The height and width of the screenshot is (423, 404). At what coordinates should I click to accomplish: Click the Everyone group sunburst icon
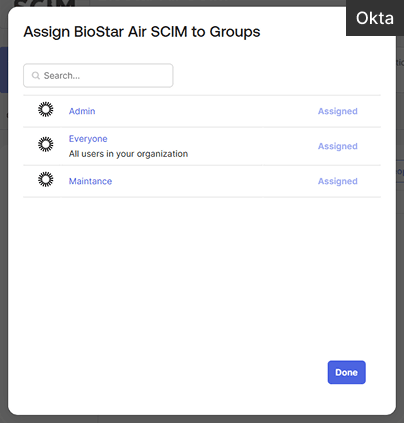coord(46,145)
